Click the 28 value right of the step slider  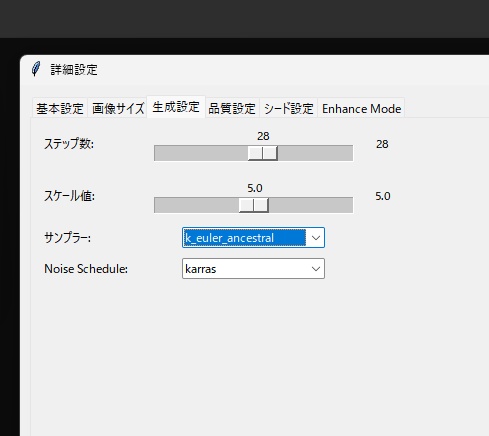pyautogui.click(x=382, y=144)
